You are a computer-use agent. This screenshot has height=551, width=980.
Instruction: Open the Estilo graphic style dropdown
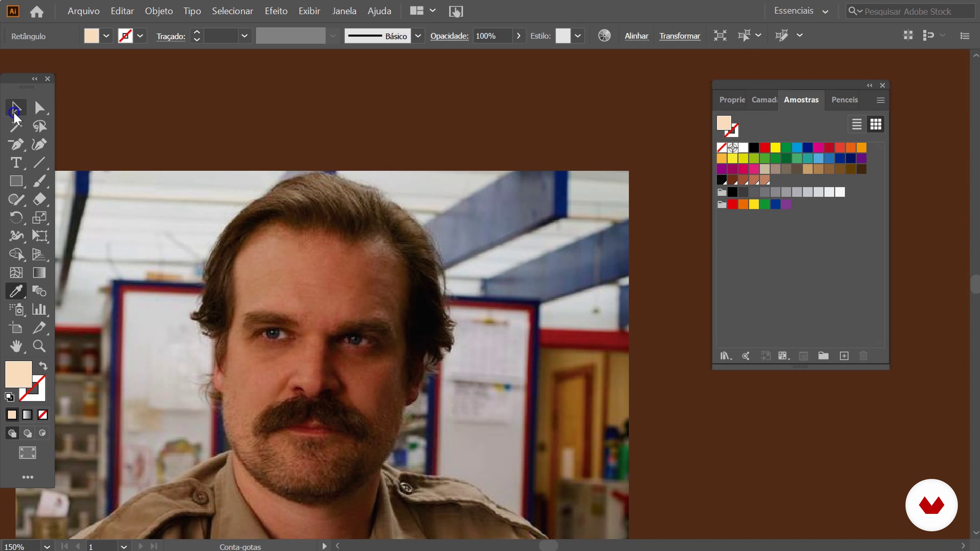point(578,36)
